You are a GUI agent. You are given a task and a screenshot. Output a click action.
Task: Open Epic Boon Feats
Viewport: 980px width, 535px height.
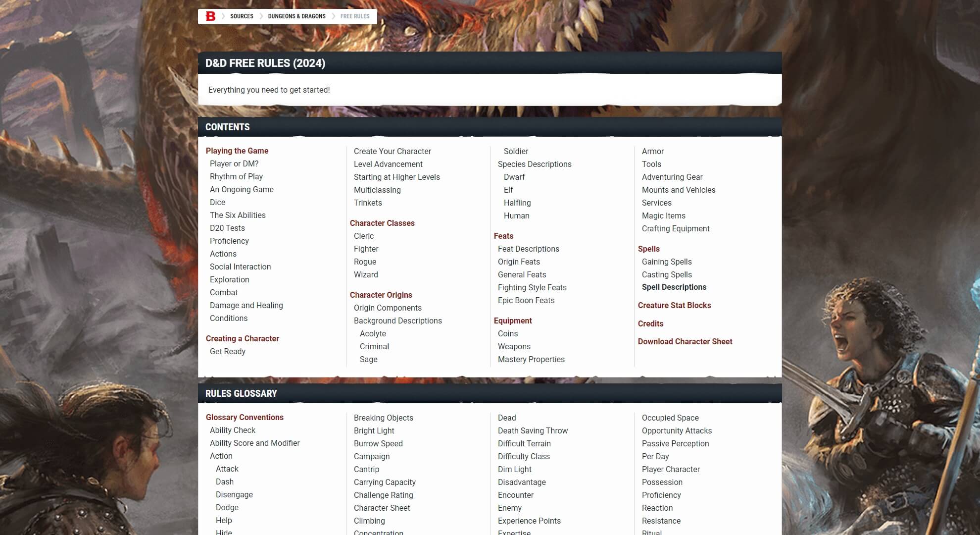click(x=526, y=300)
